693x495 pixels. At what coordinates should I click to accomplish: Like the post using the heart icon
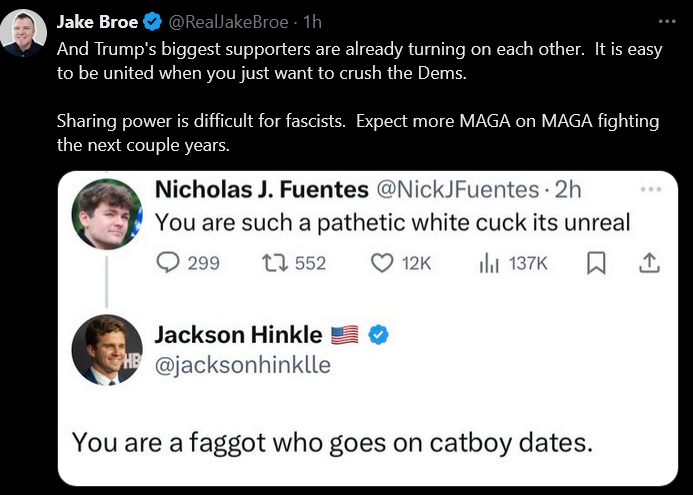point(381,263)
